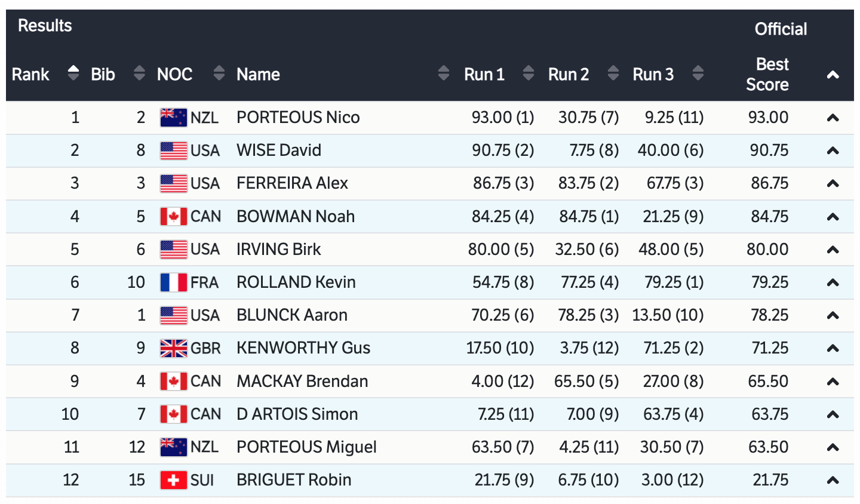
Task: Sort results by the Rank column
Action: (x=73, y=73)
